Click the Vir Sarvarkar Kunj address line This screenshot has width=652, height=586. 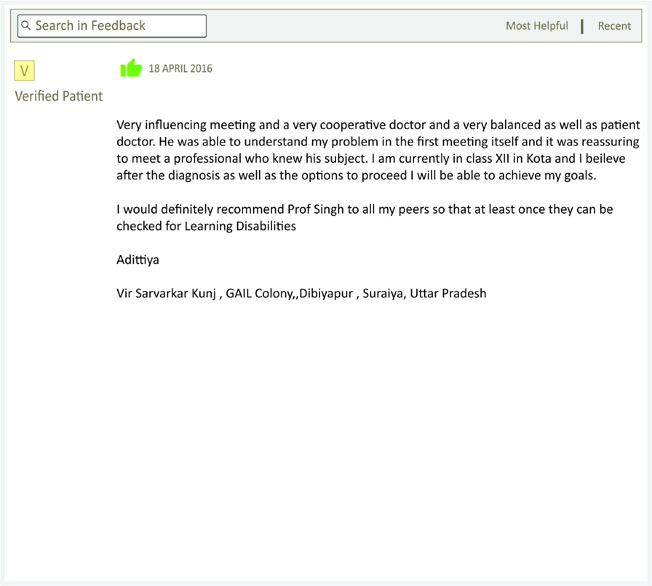pos(301,294)
